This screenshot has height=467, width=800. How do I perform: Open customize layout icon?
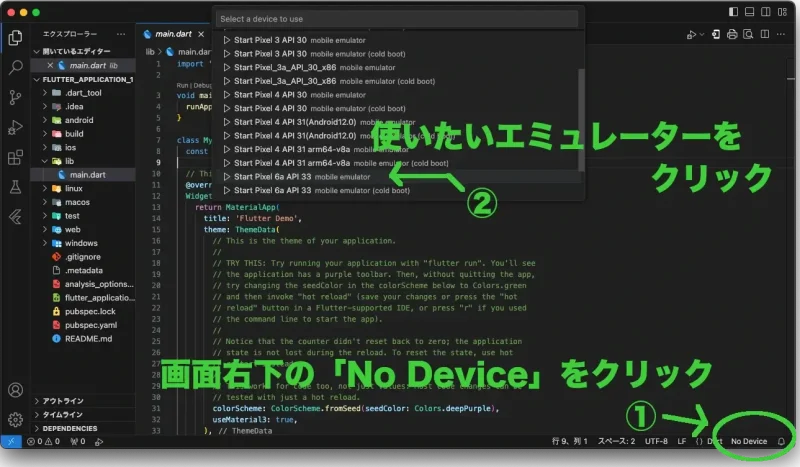click(782, 12)
